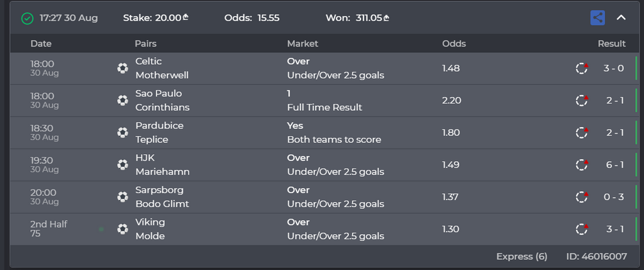The width and height of the screenshot is (644, 270).
Task: Click the live indicator dot on Viking row
Action: [101, 229]
